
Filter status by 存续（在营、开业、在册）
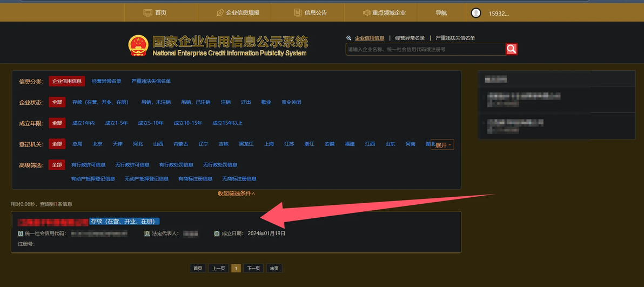pyautogui.click(x=100, y=102)
